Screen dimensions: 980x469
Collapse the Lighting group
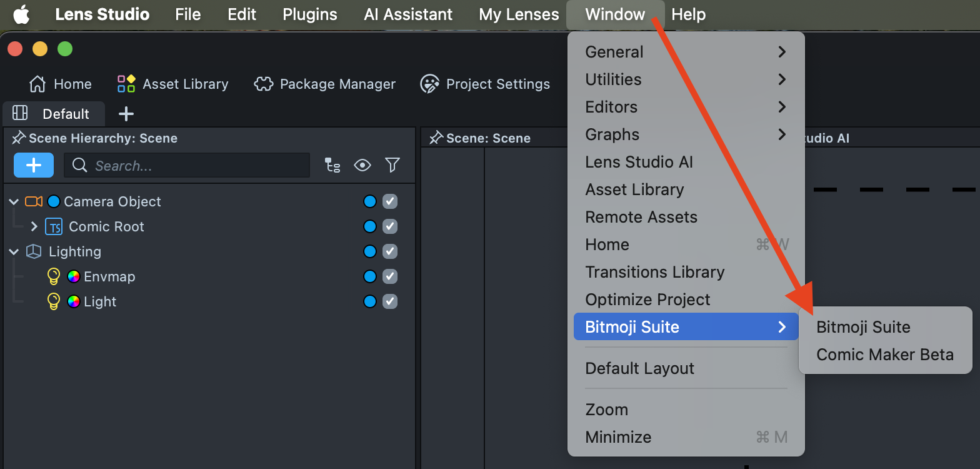(14, 251)
